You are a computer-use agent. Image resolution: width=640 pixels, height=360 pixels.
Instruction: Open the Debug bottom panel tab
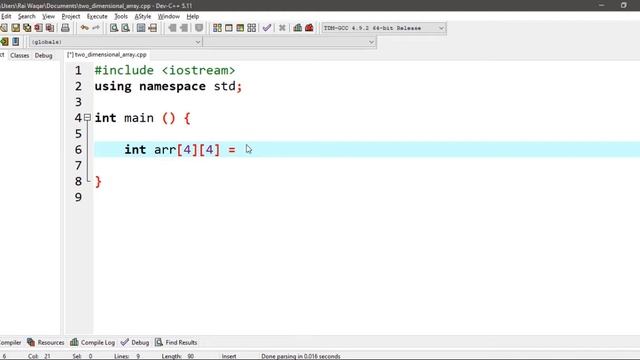[135, 342]
